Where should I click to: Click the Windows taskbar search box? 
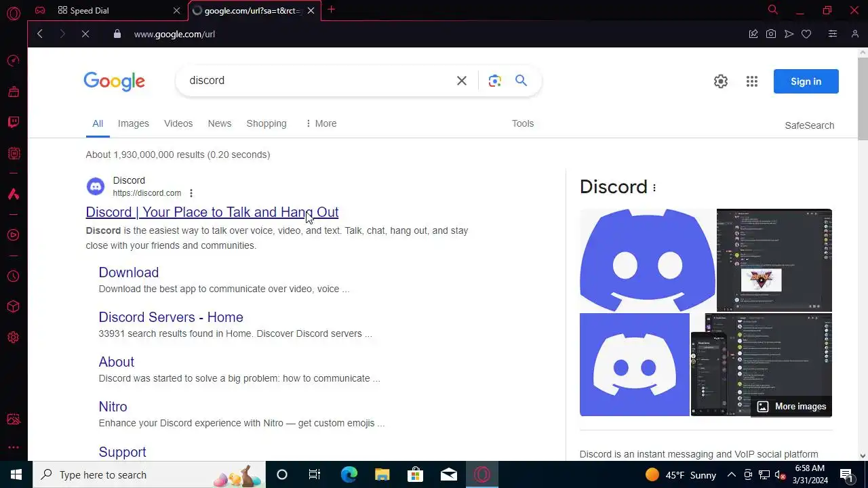click(149, 474)
